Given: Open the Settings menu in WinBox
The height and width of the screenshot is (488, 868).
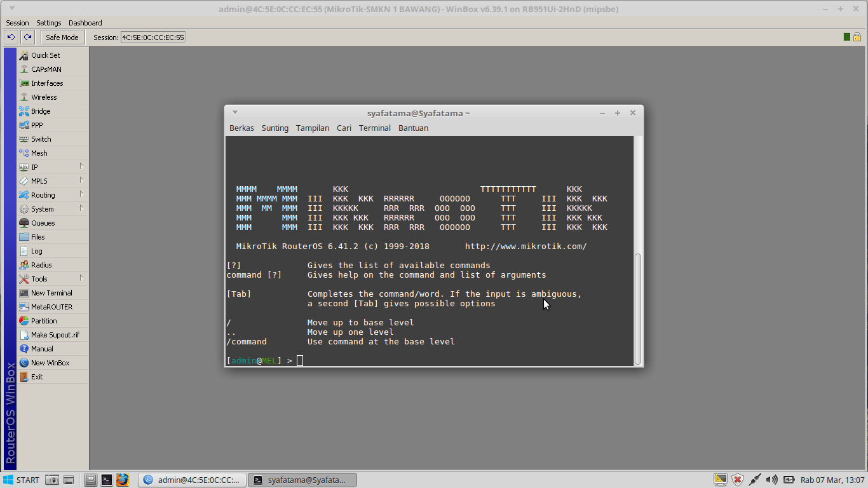Looking at the screenshot, I should coord(49,23).
